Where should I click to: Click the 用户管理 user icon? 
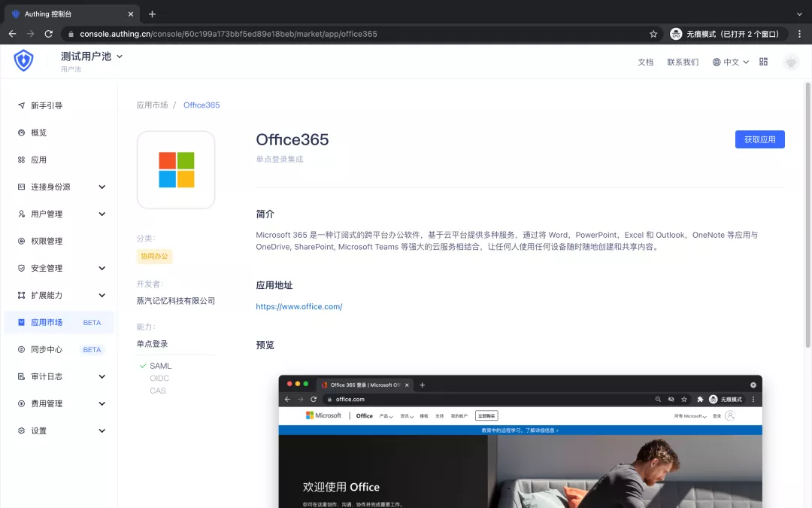point(21,214)
